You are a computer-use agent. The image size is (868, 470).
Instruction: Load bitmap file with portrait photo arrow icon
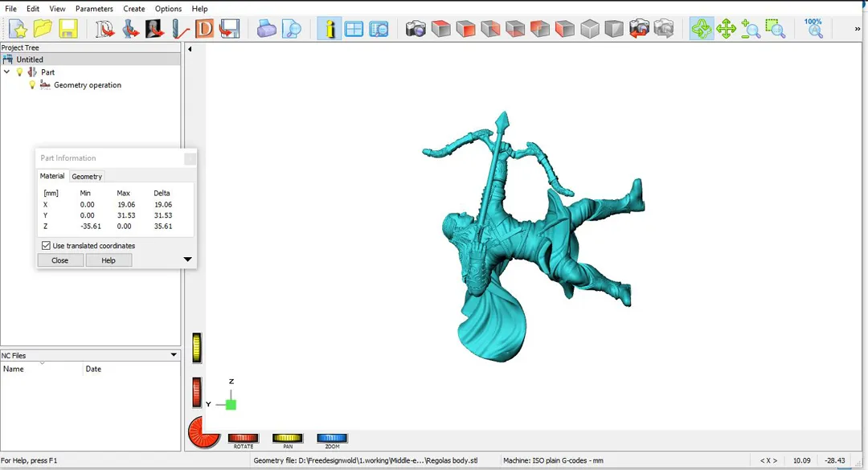(154, 29)
